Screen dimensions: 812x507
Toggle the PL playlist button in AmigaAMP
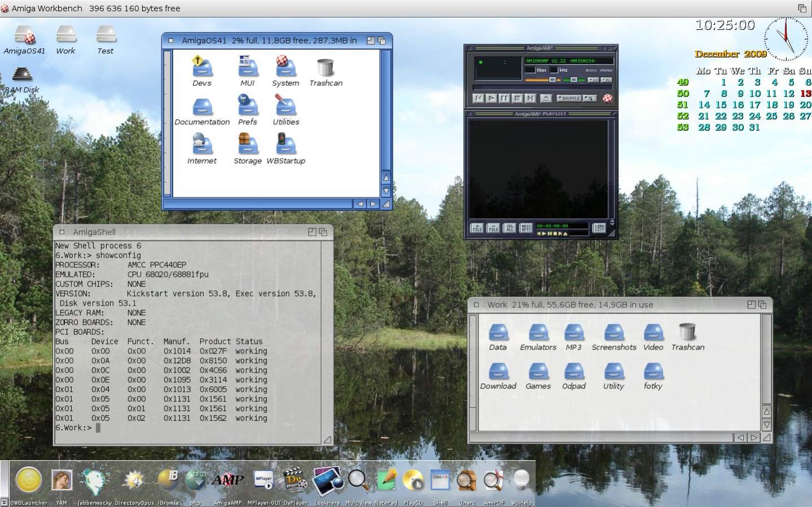[x=606, y=80]
